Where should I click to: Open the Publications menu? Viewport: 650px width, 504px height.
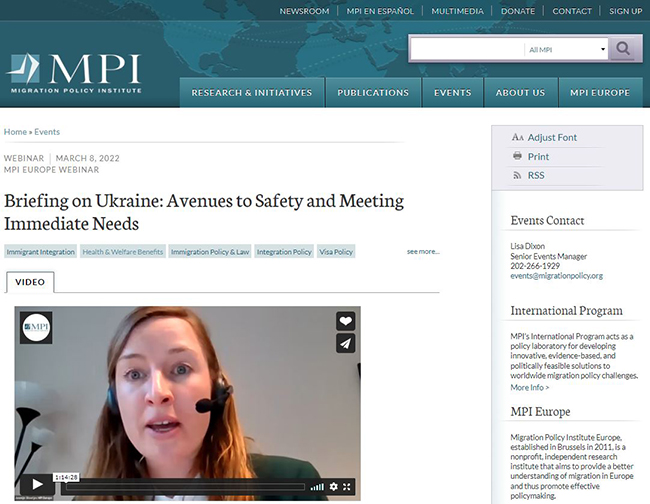coord(373,92)
